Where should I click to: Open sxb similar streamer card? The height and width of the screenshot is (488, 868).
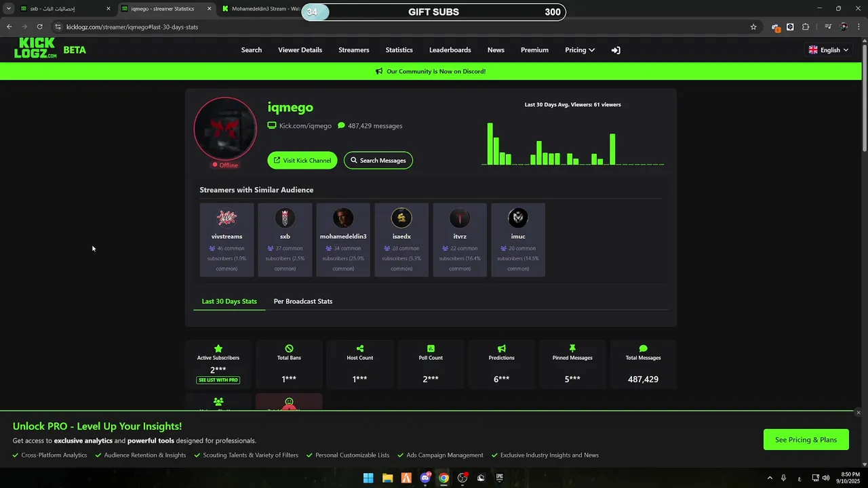[x=285, y=240]
